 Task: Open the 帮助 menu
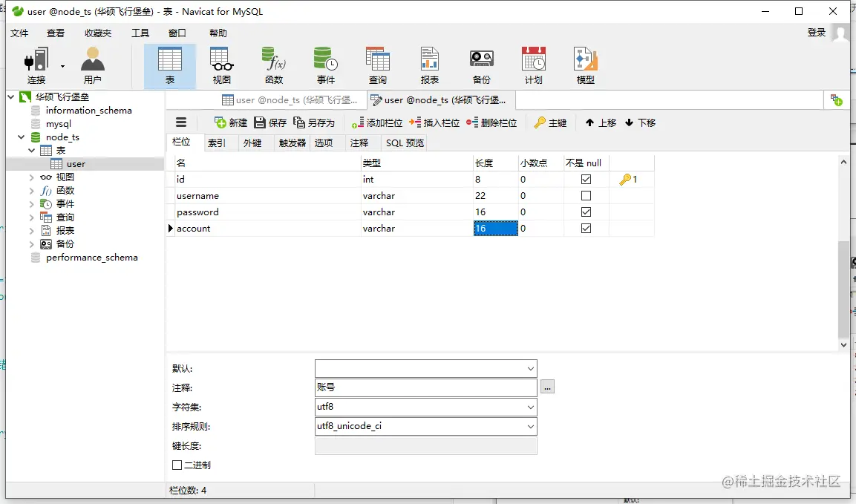tap(218, 33)
